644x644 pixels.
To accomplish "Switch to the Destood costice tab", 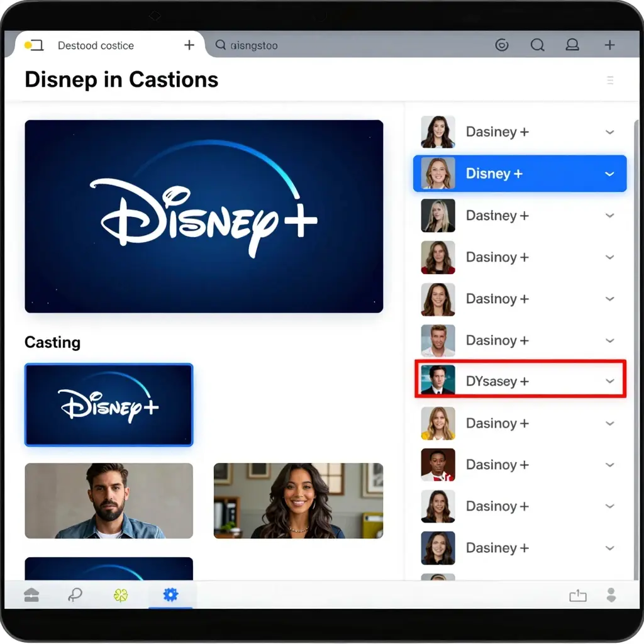I will point(96,45).
